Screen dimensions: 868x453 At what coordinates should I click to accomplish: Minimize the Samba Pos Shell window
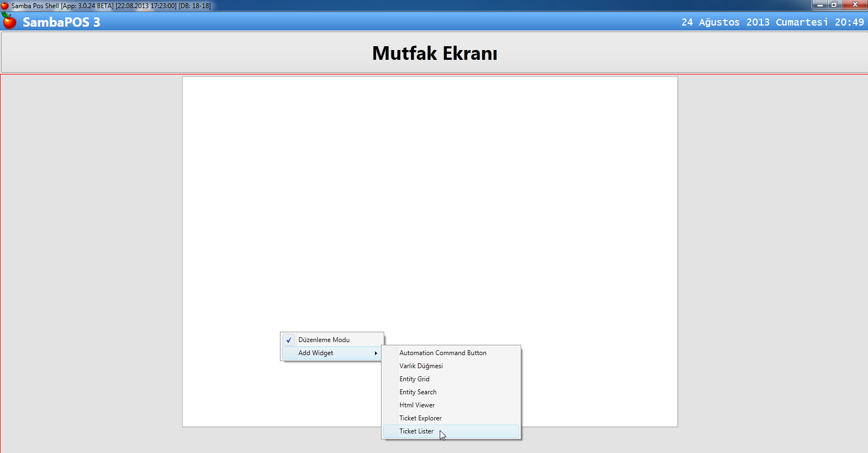820,5
